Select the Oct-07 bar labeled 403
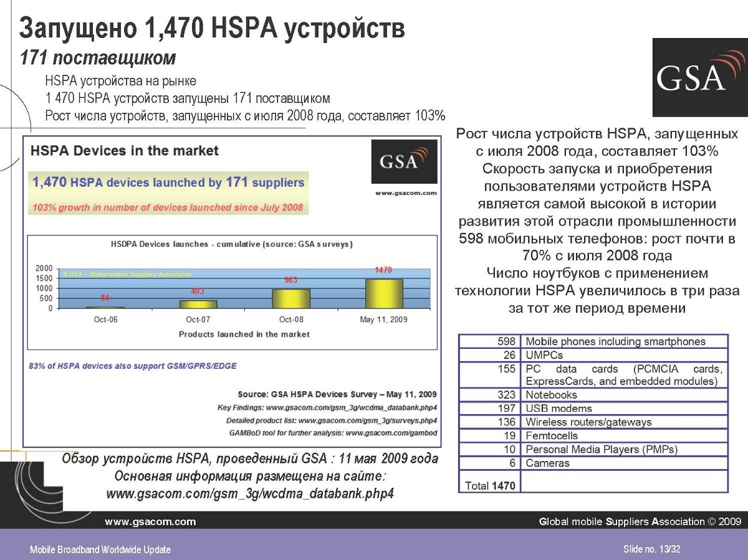Image resolution: width=748 pixels, height=560 pixels. point(198,304)
